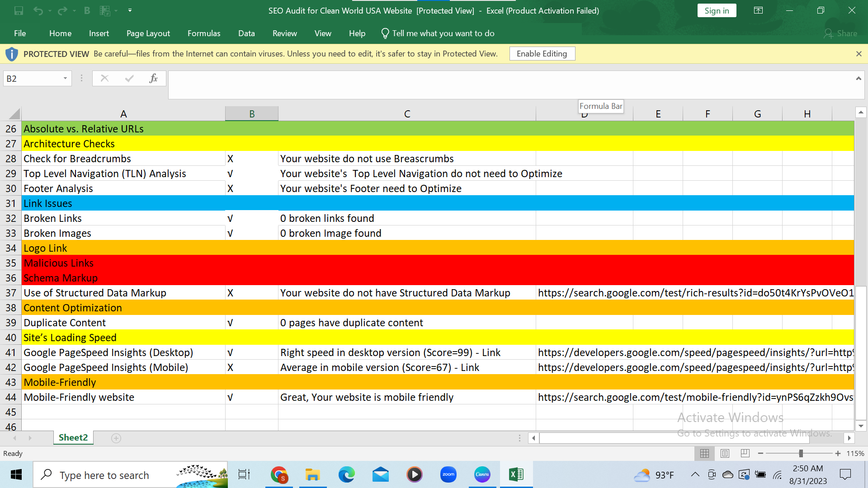Launch Zoom from the taskbar

pyautogui.click(x=448, y=474)
